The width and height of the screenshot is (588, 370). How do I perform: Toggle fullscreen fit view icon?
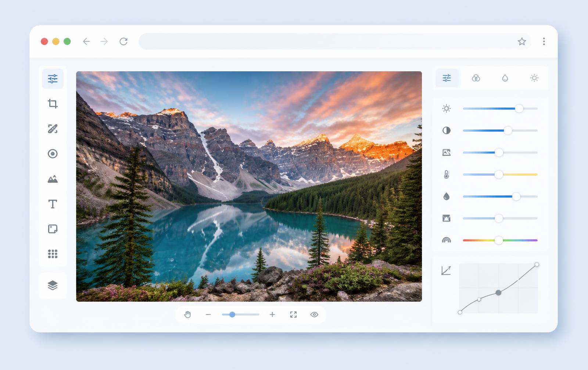(x=293, y=315)
